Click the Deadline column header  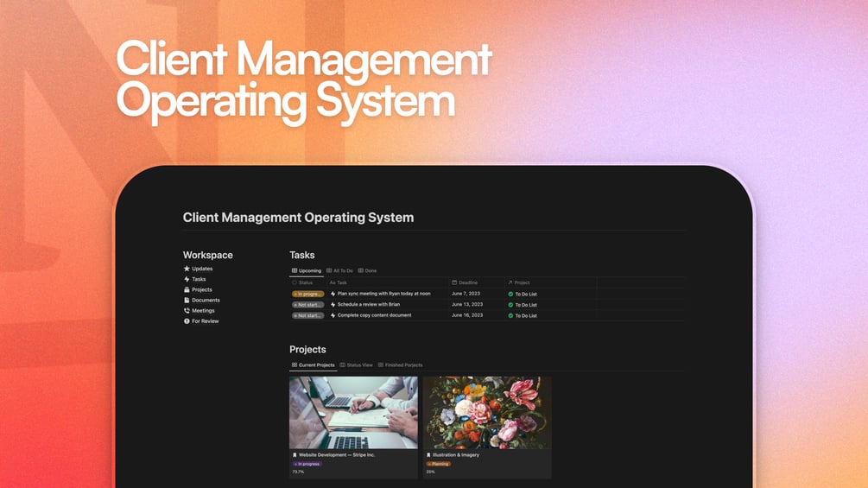(x=465, y=282)
